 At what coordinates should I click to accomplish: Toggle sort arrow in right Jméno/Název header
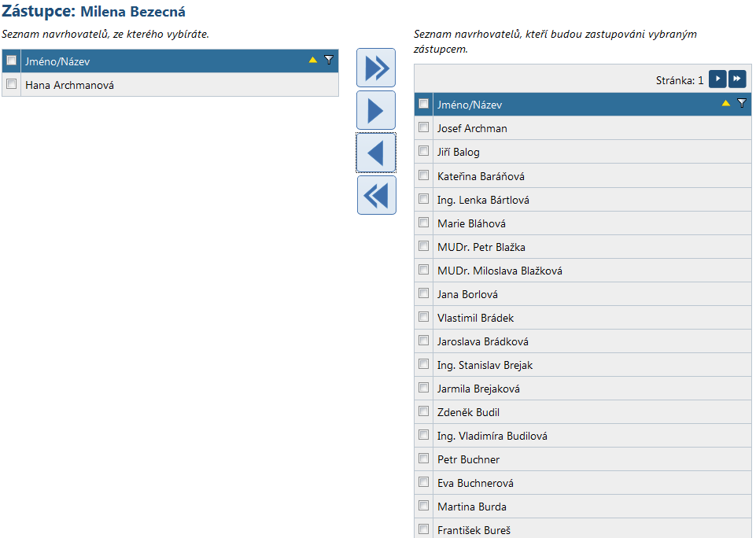tap(726, 103)
